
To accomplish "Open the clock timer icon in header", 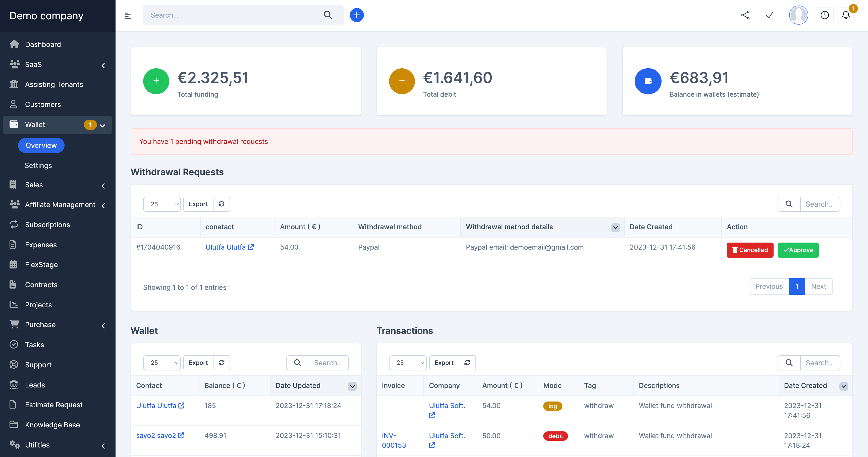I will [824, 15].
